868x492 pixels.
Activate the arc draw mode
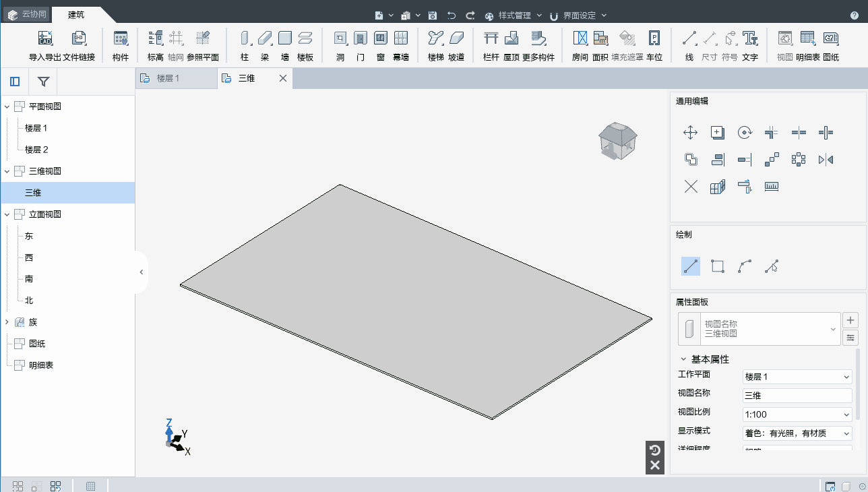(x=745, y=266)
